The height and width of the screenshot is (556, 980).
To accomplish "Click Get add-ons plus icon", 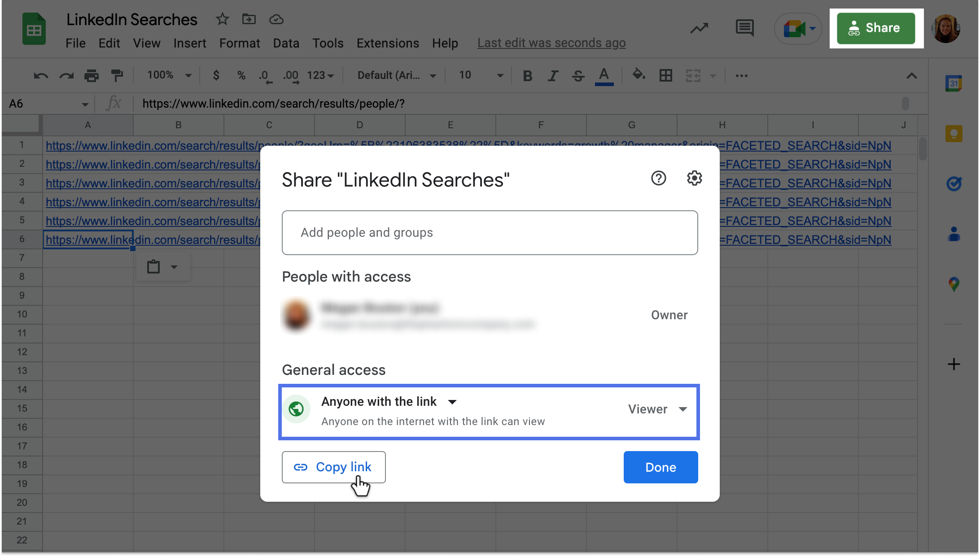I will pos(954,364).
